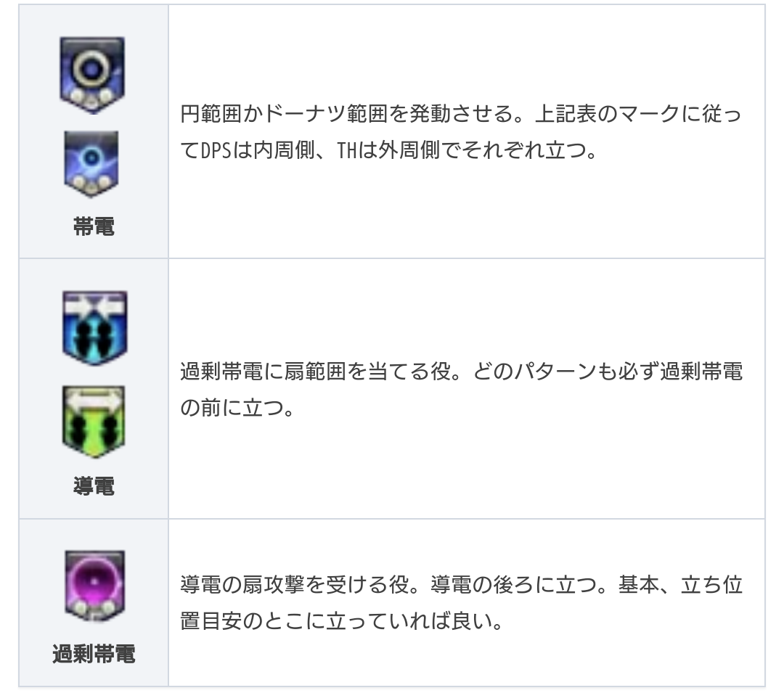Image resolution: width=784 pixels, height=693 pixels.
Task: Select the blue inward-arrows 導電 icon
Action: point(95,328)
